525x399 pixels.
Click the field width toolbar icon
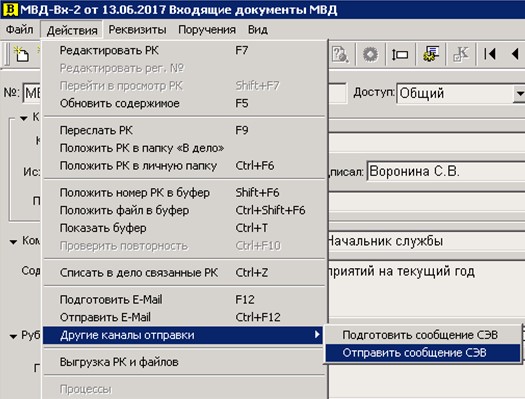(x=400, y=54)
